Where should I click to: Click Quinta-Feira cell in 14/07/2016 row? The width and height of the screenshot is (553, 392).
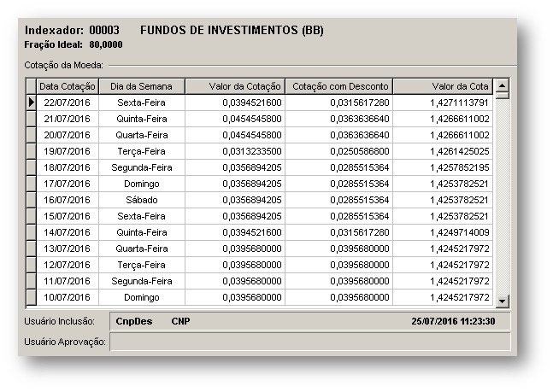142,232
